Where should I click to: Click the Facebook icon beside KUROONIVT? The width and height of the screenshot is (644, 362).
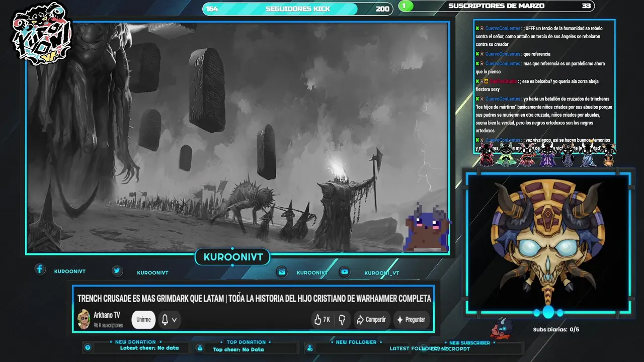(40, 269)
